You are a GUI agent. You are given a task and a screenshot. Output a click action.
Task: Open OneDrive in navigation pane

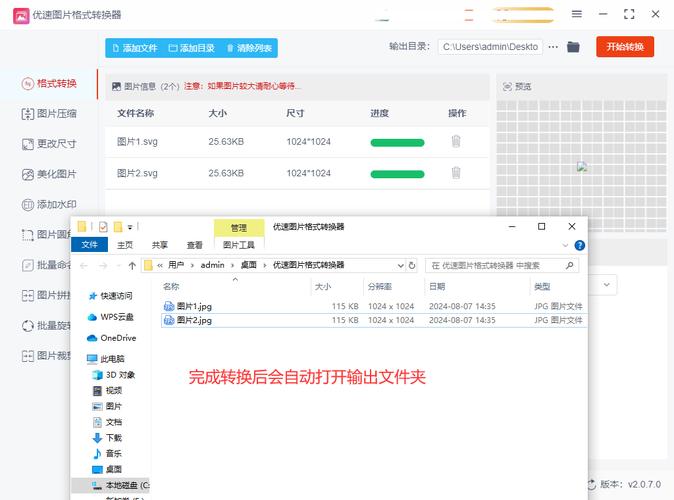click(x=111, y=338)
